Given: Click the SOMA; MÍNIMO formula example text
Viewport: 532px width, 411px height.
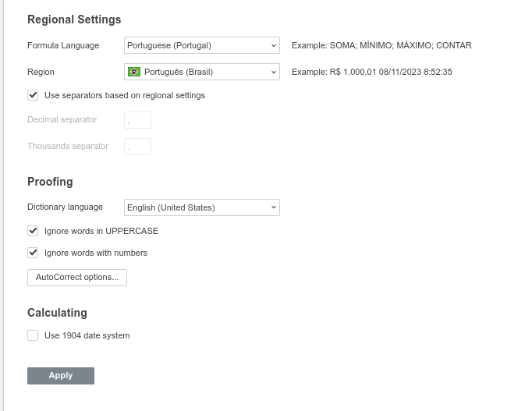Looking at the screenshot, I should click(381, 45).
